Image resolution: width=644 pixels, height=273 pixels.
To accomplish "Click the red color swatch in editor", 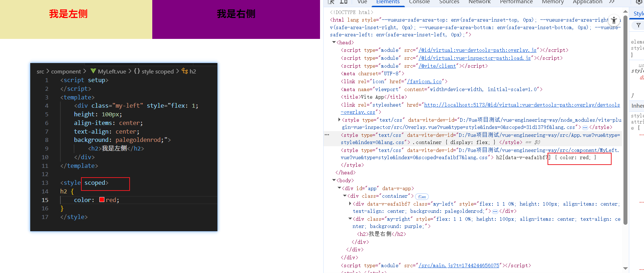I will [102, 200].
